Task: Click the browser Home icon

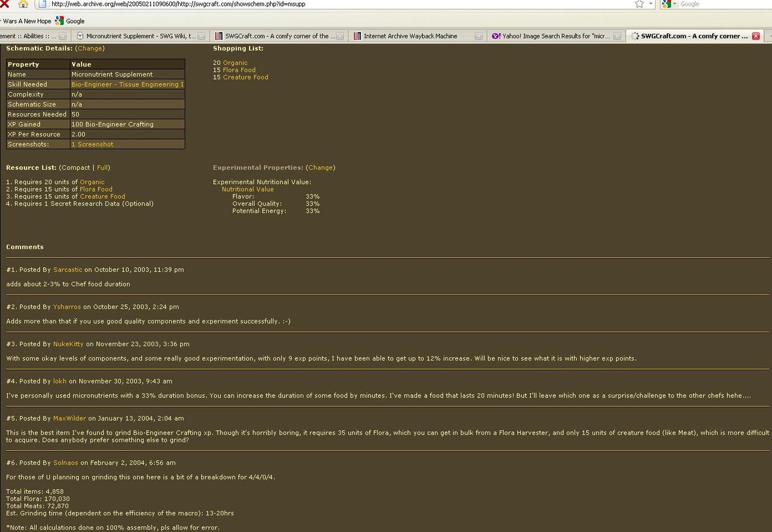Action: [24, 4]
